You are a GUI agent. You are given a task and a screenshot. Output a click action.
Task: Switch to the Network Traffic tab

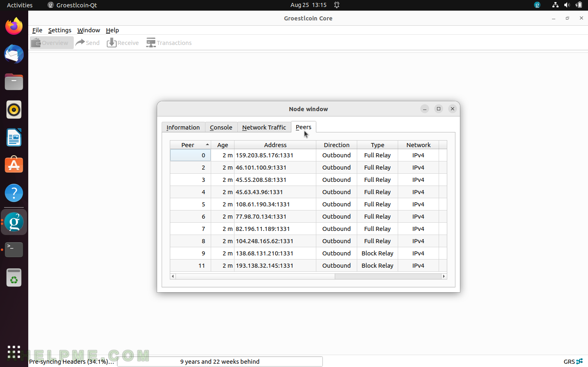pyautogui.click(x=264, y=128)
